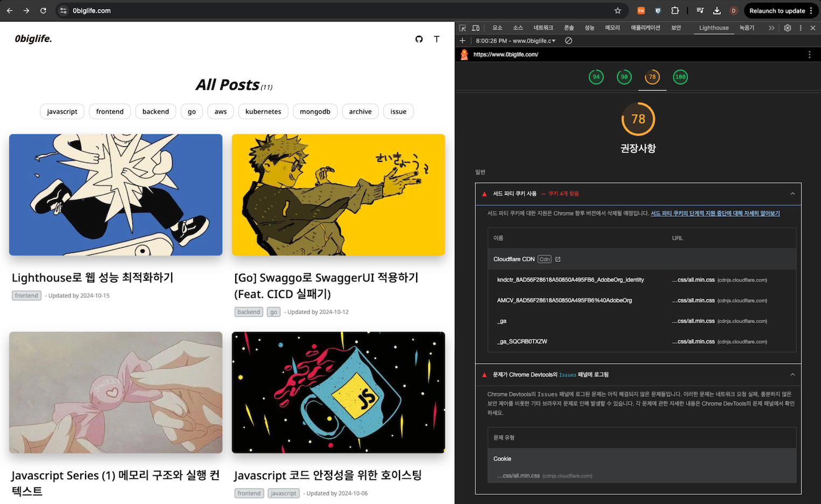Image resolution: width=821 pixels, height=504 pixels.
Task: Open the 메모리 (Memory) tab
Action: [x=613, y=28]
